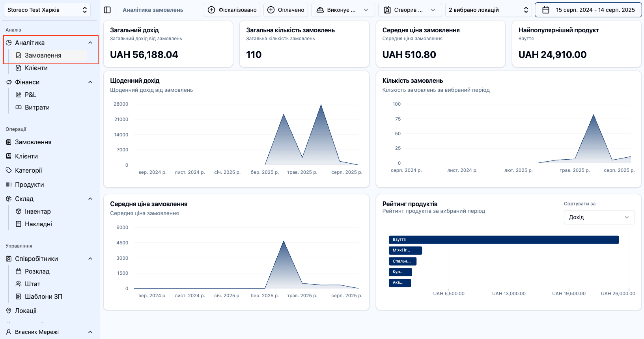
Task: Go to Накладні page
Action: coord(38,224)
